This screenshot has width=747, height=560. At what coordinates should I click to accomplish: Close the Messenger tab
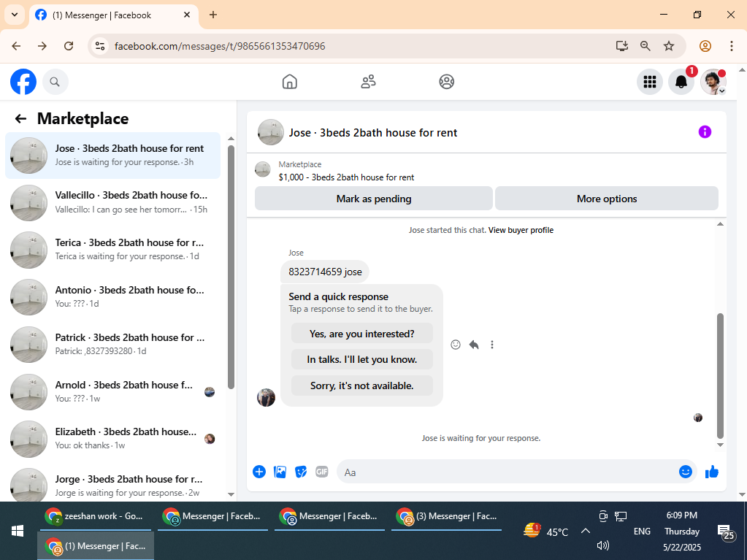[x=187, y=15]
